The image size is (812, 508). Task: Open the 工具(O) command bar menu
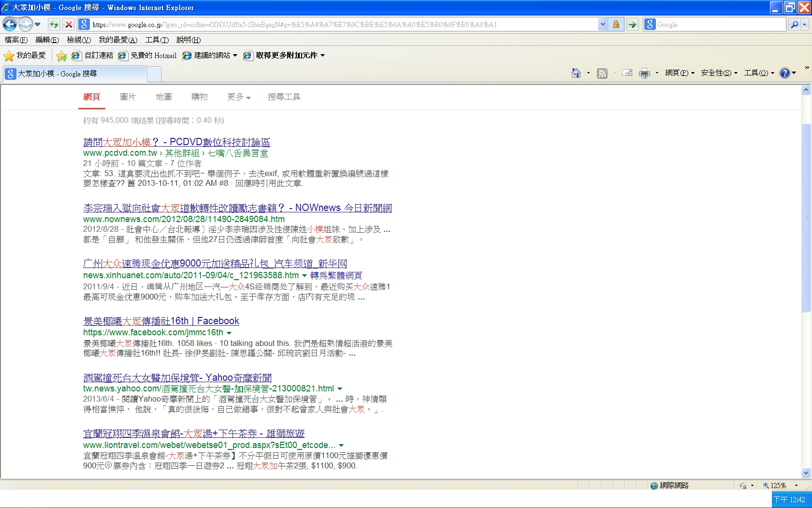click(759, 73)
